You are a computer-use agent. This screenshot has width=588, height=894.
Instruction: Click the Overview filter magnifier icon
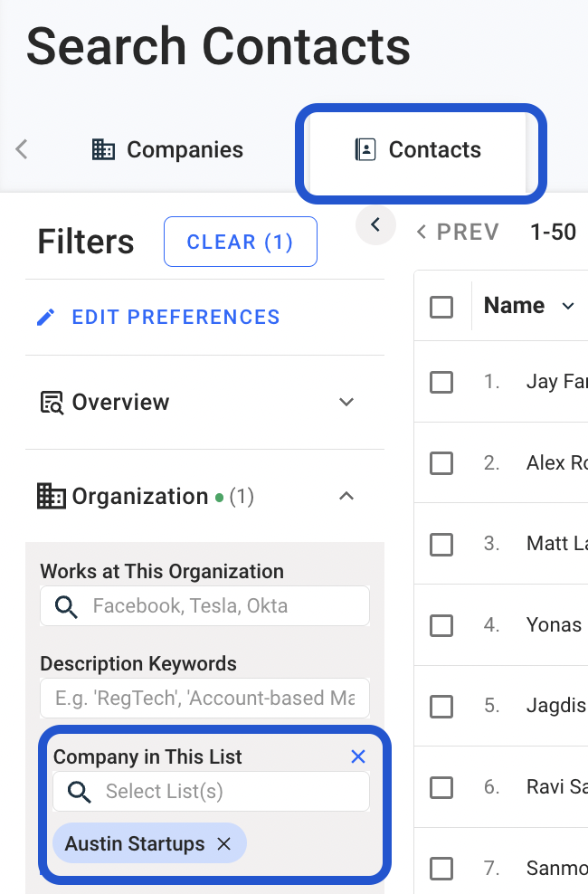coord(52,403)
